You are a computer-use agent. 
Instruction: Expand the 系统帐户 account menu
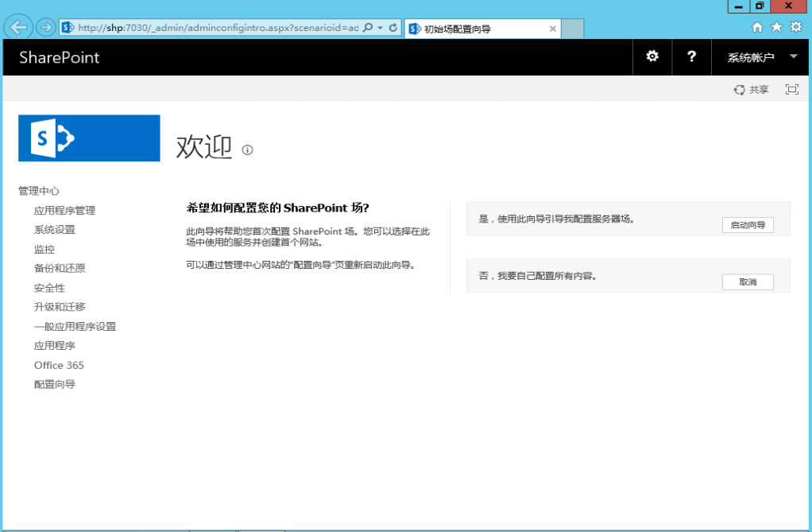(760, 57)
